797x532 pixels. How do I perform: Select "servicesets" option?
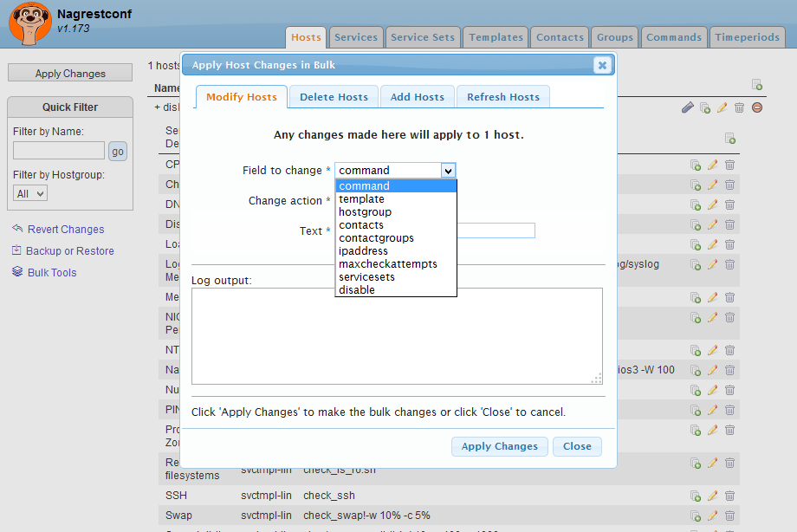pyautogui.click(x=395, y=276)
